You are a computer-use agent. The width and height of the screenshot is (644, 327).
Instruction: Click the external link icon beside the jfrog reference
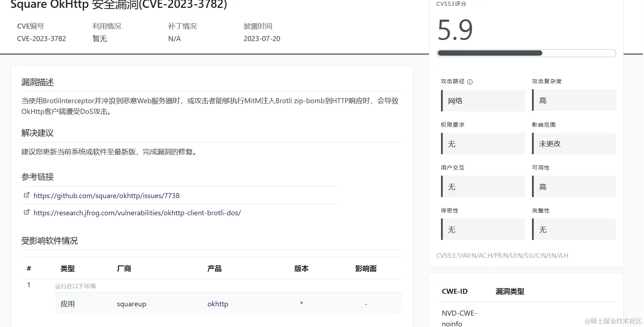(x=26, y=212)
